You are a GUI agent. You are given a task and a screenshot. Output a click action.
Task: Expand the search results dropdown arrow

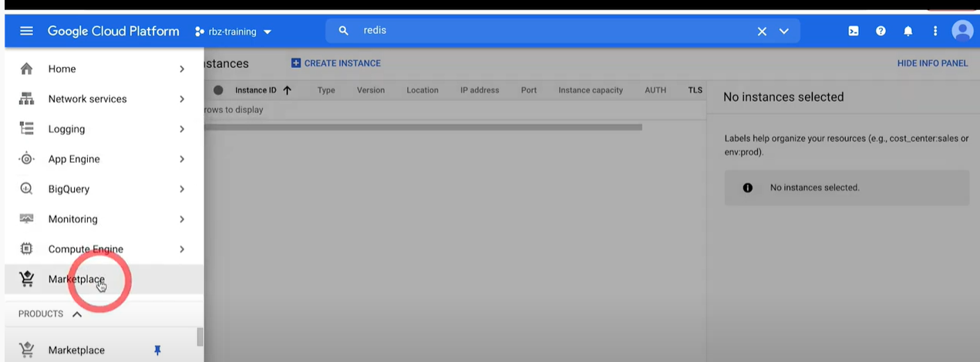click(x=784, y=32)
